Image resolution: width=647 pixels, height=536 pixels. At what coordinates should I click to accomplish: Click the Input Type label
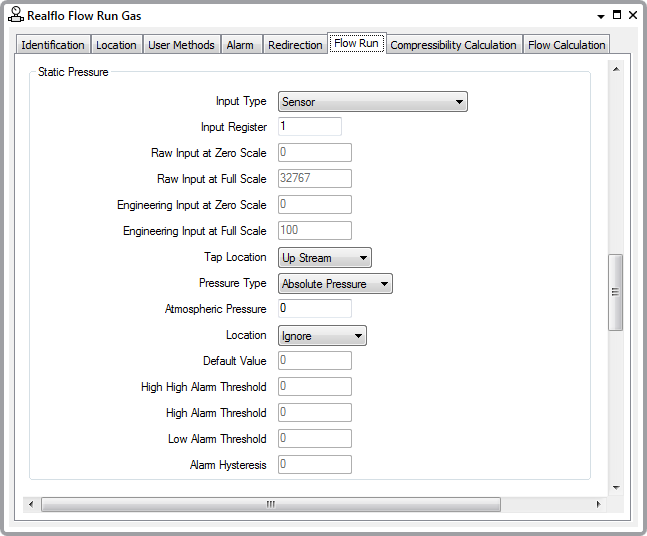(241, 101)
